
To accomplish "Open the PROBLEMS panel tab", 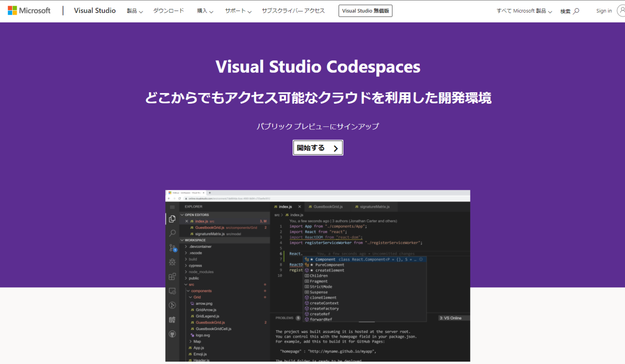I will [x=284, y=318].
